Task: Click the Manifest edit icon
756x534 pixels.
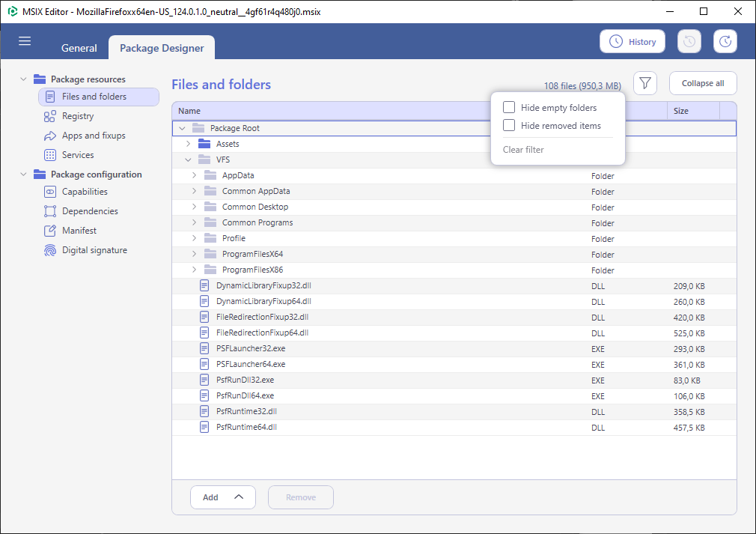Action: 49,231
